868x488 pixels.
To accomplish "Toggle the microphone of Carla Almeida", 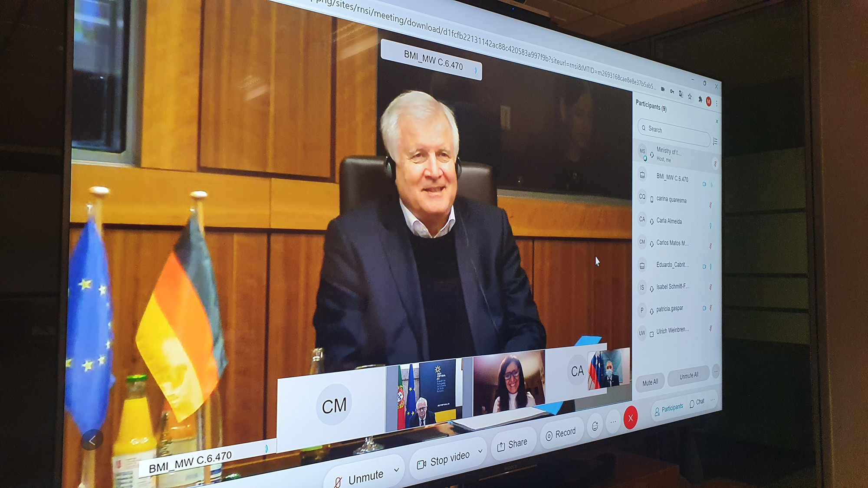I will pyautogui.click(x=710, y=226).
